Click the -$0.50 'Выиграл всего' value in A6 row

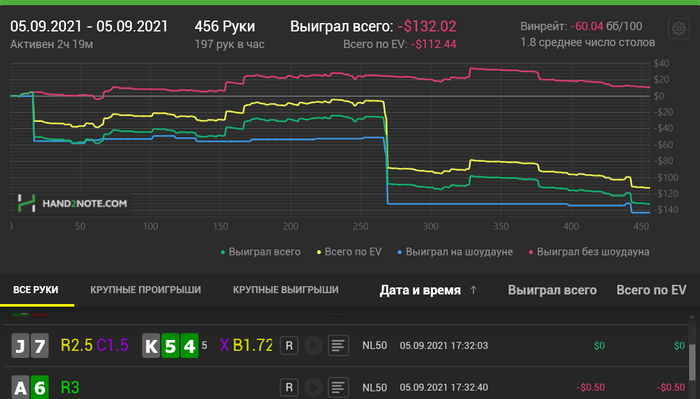click(x=590, y=387)
